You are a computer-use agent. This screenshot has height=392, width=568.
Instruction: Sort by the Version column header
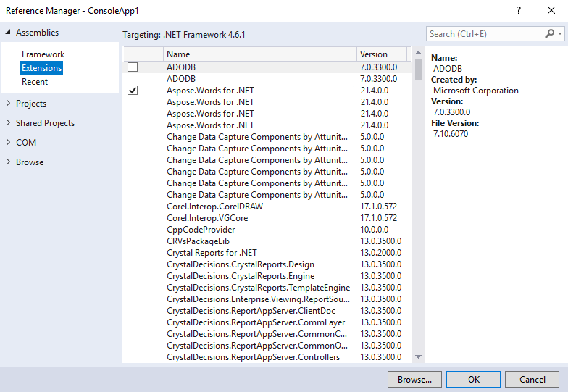tap(382, 54)
